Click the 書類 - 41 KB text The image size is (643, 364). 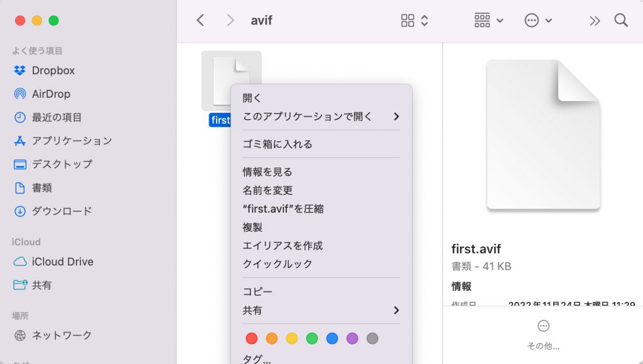tap(482, 267)
